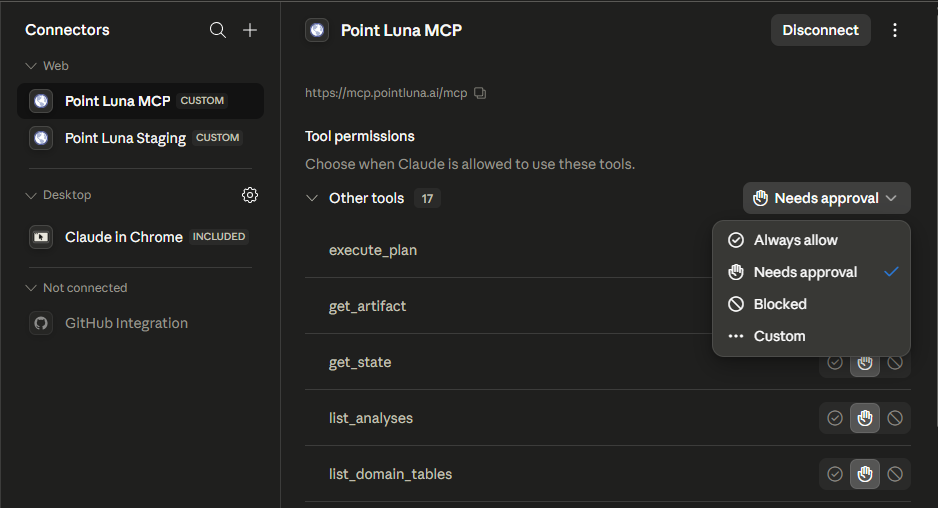Click the Point Luna MCP header globe icon
This screenshot has width=938, height=508.
[x=317, y=30]
